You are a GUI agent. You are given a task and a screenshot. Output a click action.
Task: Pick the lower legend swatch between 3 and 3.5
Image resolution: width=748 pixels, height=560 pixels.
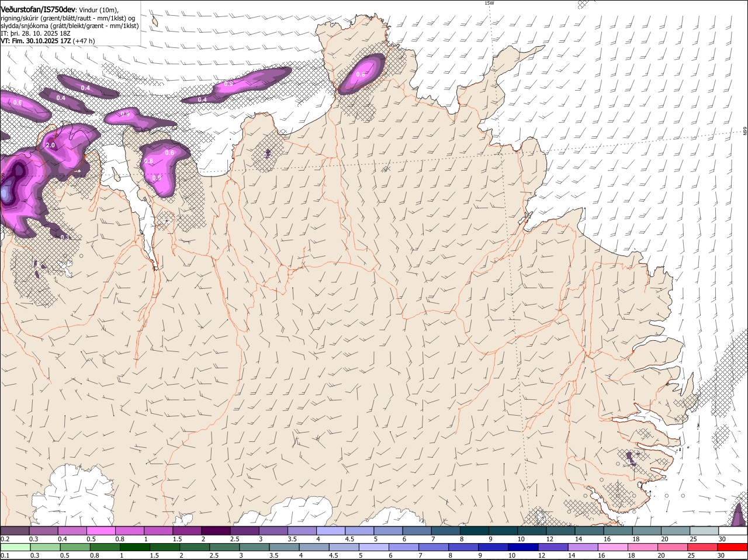click(254, 547)
